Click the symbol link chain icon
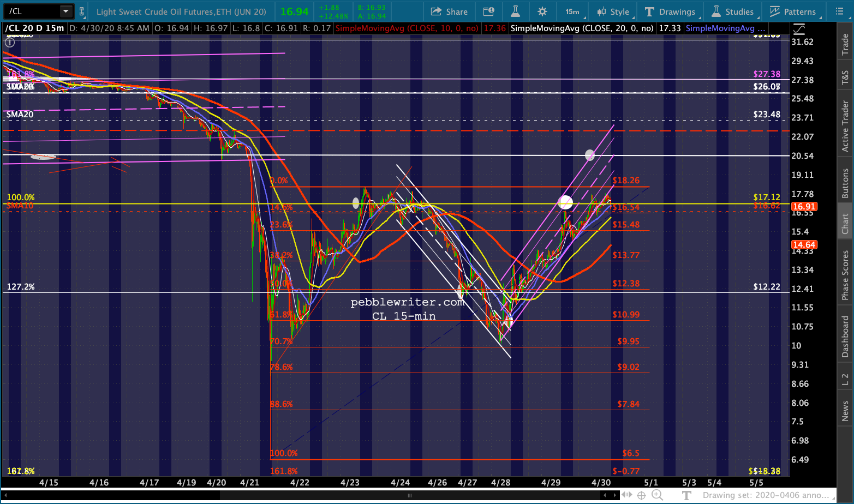This screenshot has width=854, height=504. coord(82,11)
